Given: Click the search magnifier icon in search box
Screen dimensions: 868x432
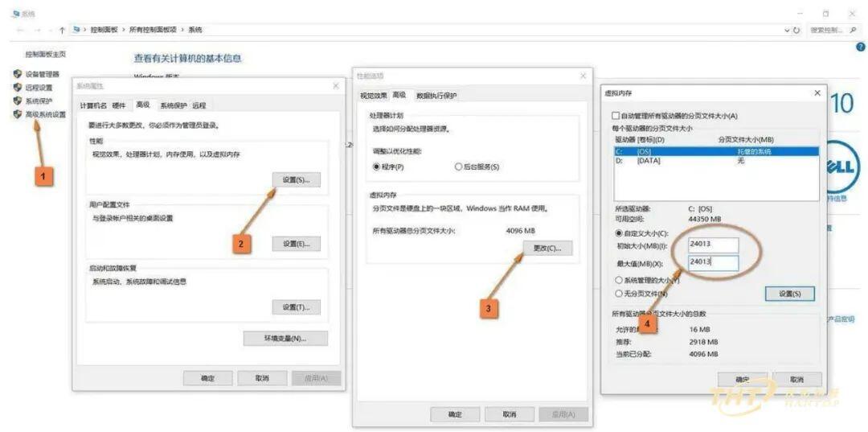Looking at the screenshot, I should click(x=852, y=30).
